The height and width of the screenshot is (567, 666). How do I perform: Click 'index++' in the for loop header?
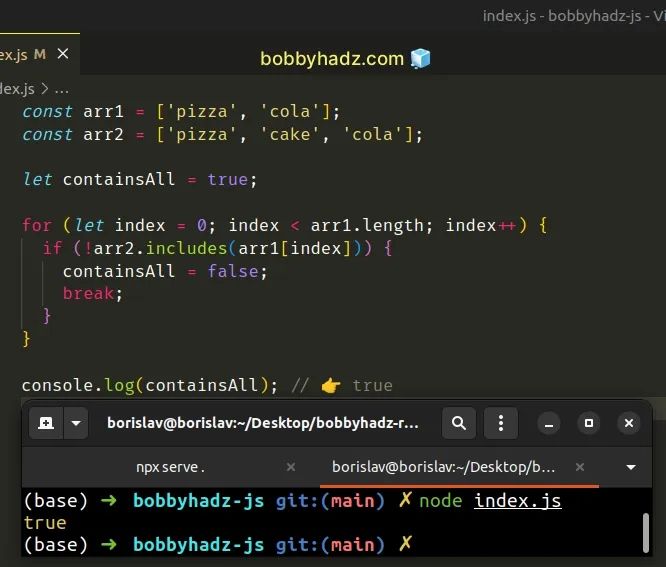481,225
